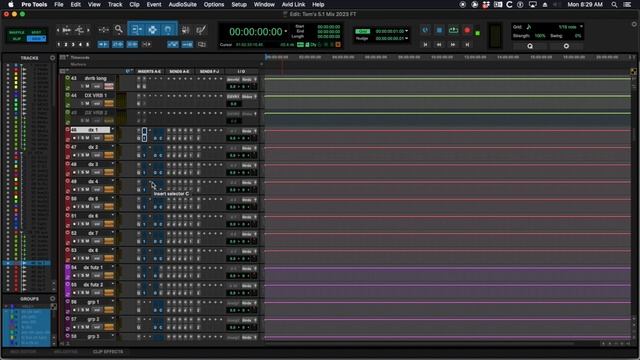640x360 pixels.
Task: Toggle loop playback button in transport
Action: coord(453,30)
